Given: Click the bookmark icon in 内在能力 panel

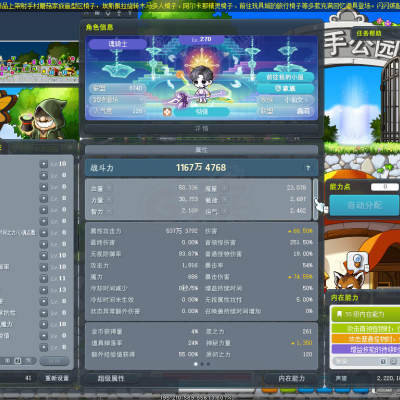Looking at the screenshot, I should click(x=339, y=314).
